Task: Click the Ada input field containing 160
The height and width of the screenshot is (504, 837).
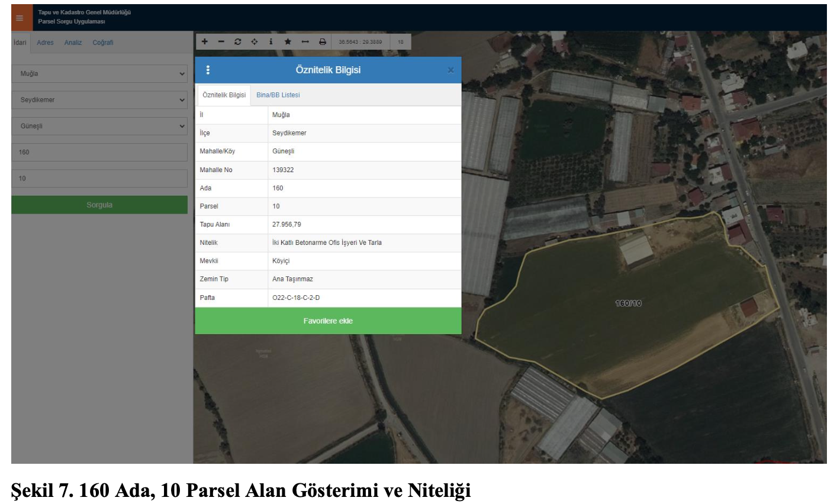Action: coord(99,153)
